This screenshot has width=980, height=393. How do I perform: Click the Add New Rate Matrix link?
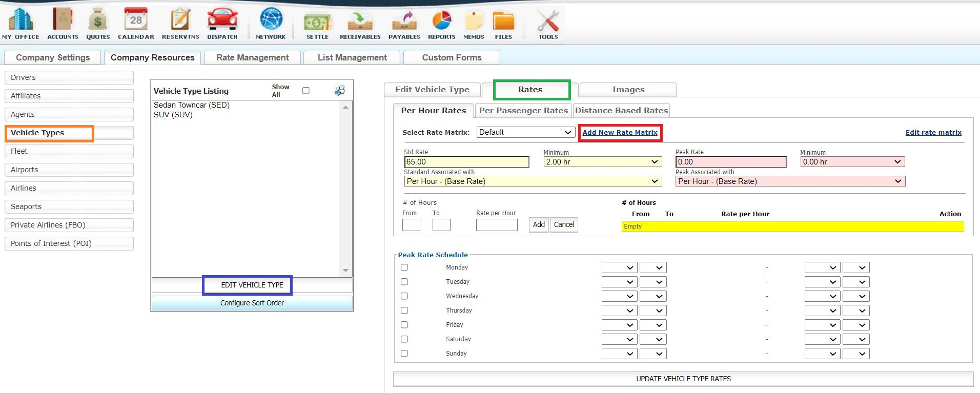tap(620, 133)
